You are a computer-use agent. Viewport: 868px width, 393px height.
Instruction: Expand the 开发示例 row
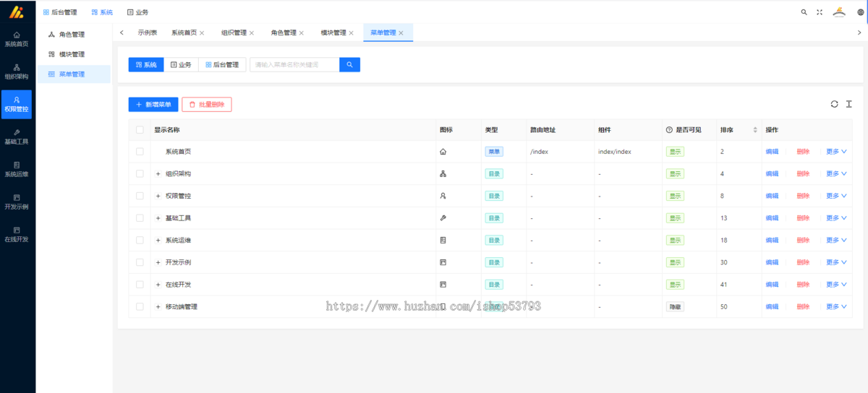pyautogui.click(x=158, y=262)
